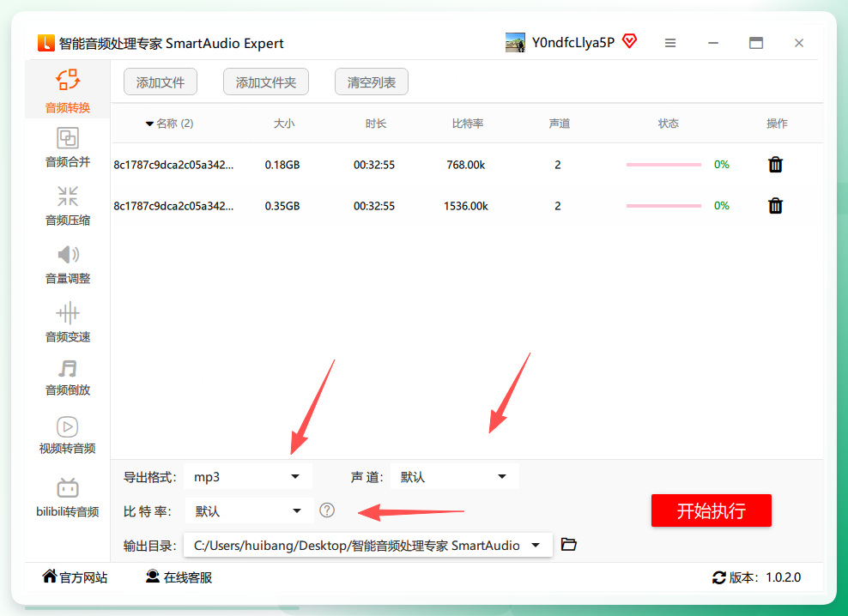The height and width of the screenshot is (616, 848).
Task: Select file name in 0.18GB row
Action: [x=173, y=165]
